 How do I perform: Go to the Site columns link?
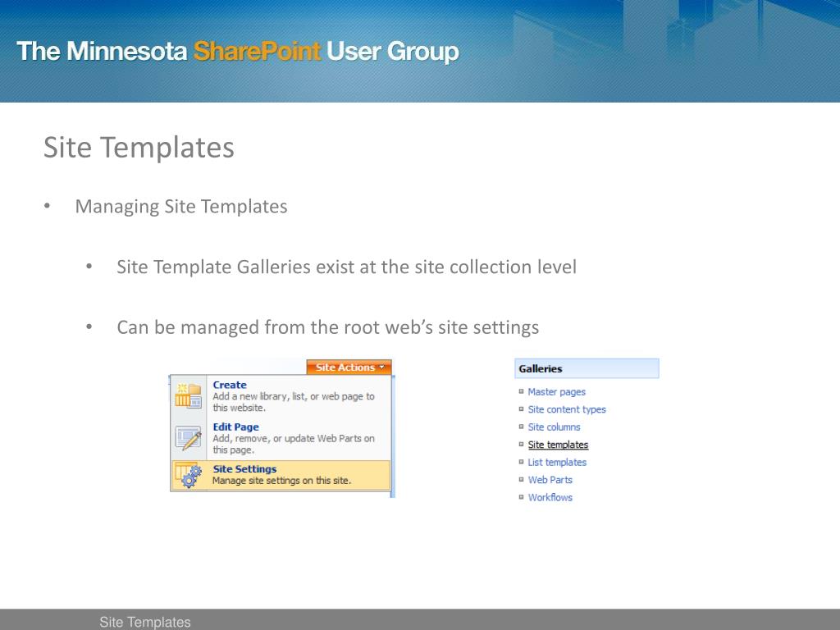554,427
